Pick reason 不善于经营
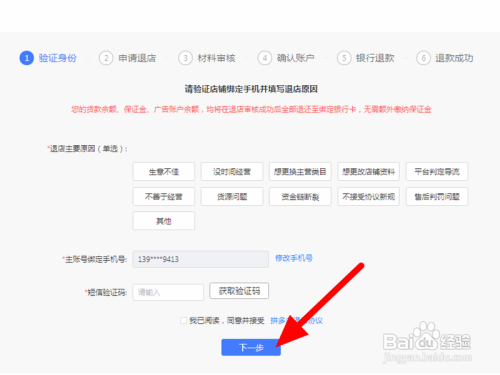The width and height of the screenshot is (500, 375). coord(164,197)
